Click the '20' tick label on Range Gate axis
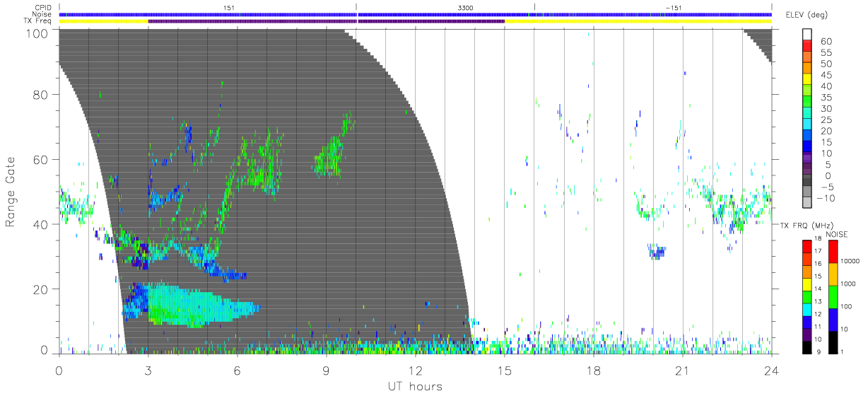Viewport: 868px width, 401px height. pos(41,290)
